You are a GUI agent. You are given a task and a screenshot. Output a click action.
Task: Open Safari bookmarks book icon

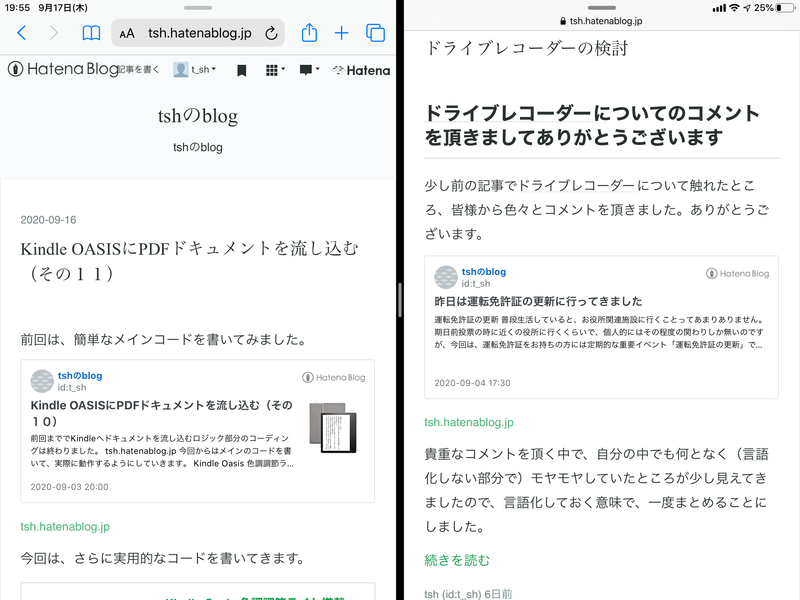coord(91,33)
